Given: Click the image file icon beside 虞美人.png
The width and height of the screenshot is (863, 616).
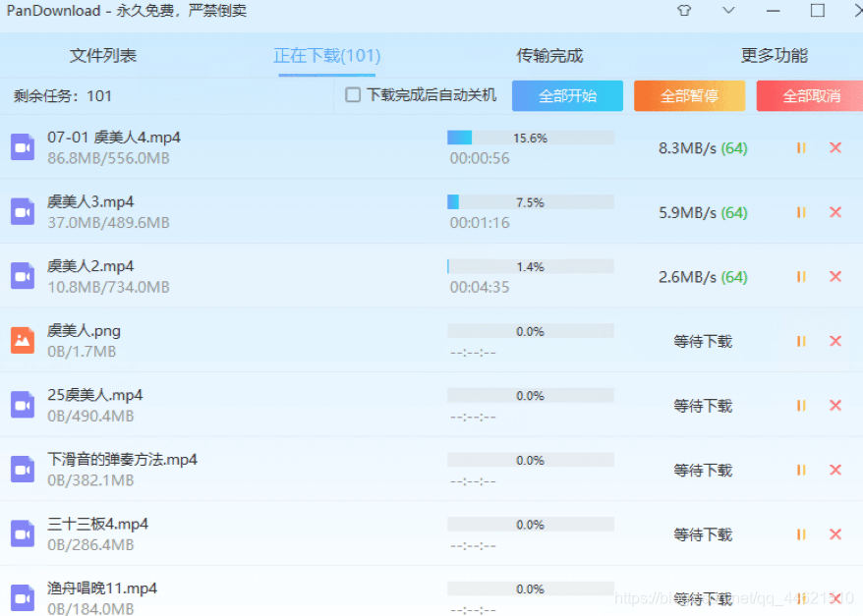Looking at the screenshot, I should pos(22,341).
